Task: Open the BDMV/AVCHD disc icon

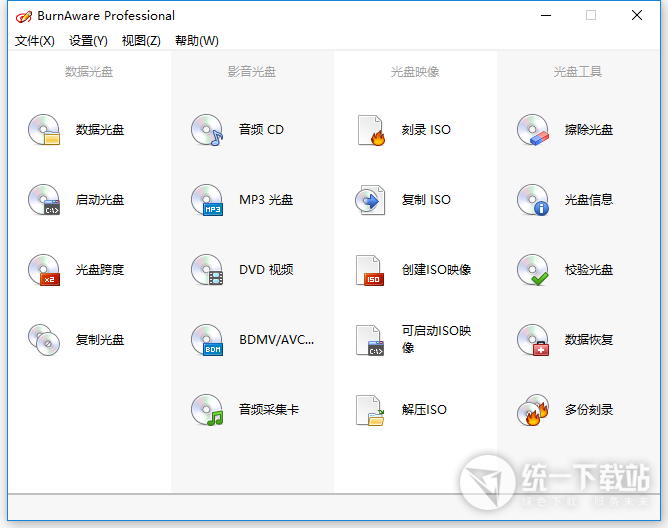Action: (x=207, y=340)
